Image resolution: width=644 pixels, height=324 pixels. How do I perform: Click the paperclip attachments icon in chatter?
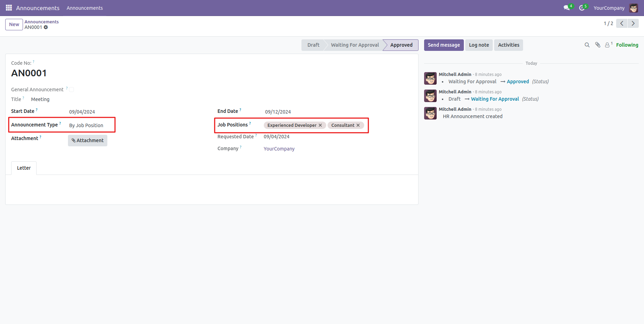598,45
